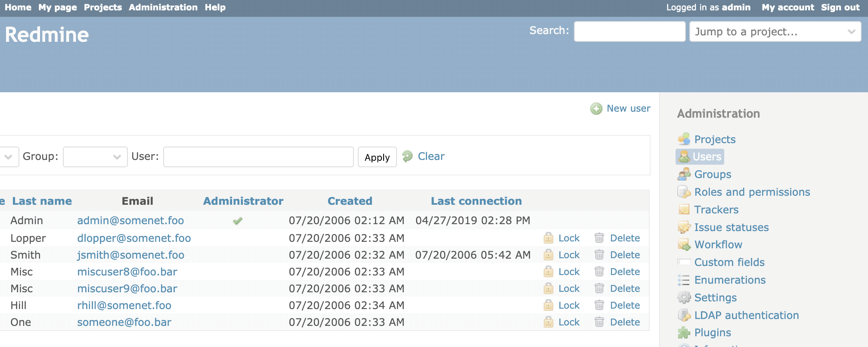Click trash icon in dlopper@somenet.foo row
This screenshot has height=347, width=868.
point(599,238)
